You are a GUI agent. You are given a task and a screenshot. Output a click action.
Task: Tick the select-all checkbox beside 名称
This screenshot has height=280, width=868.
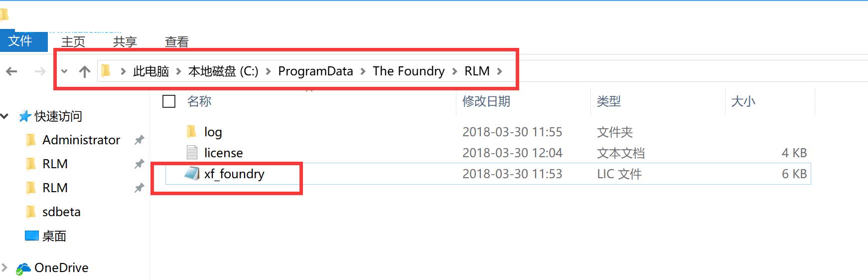click(x=169, y=101)
